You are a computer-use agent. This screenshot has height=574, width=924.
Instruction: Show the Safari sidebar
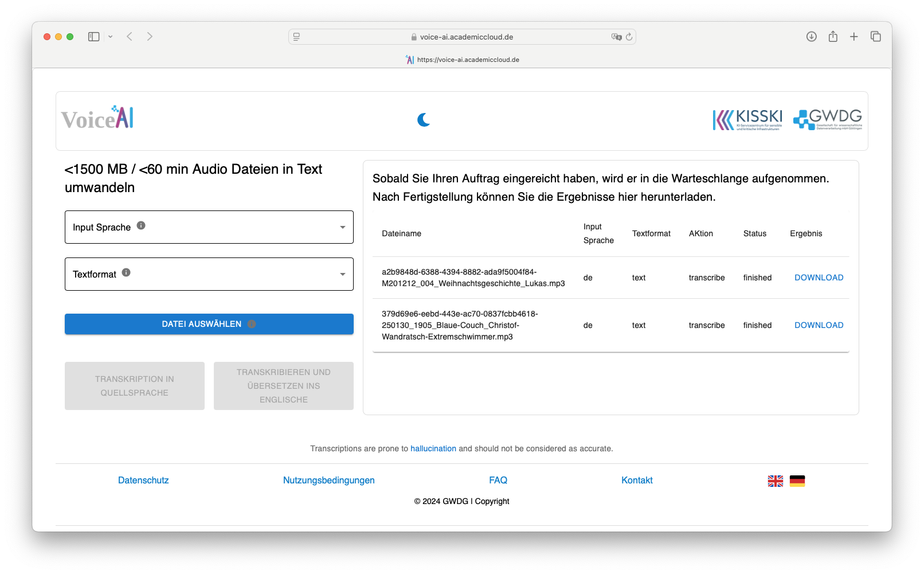click(x=93, y=36)
